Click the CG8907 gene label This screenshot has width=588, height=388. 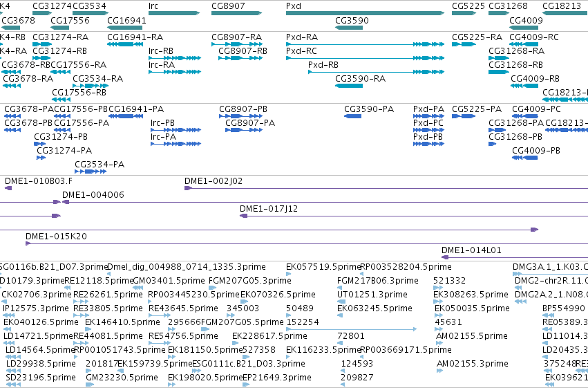pyautogui.click(x=228, y=6)
